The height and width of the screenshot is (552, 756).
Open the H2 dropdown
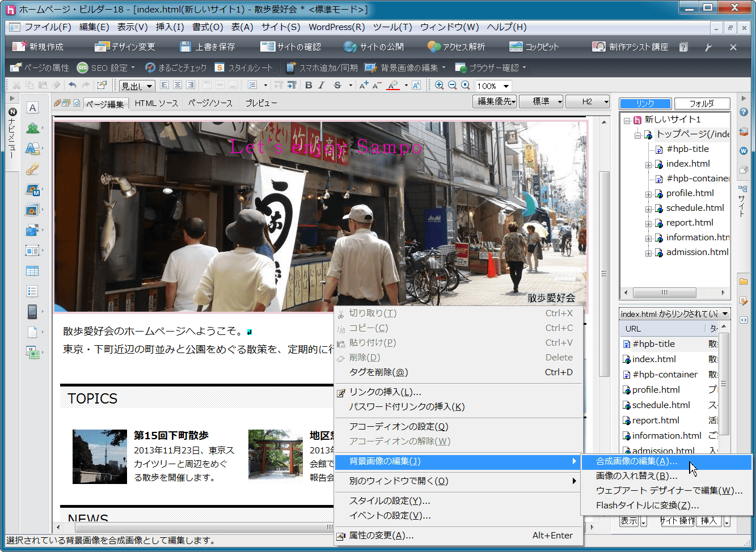point(588,101)
